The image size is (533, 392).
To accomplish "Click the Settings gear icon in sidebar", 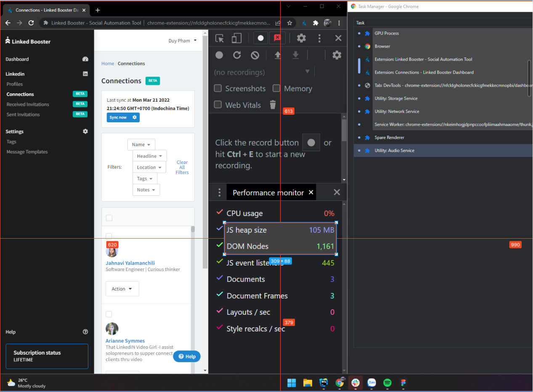I will (x=85, y=132).
